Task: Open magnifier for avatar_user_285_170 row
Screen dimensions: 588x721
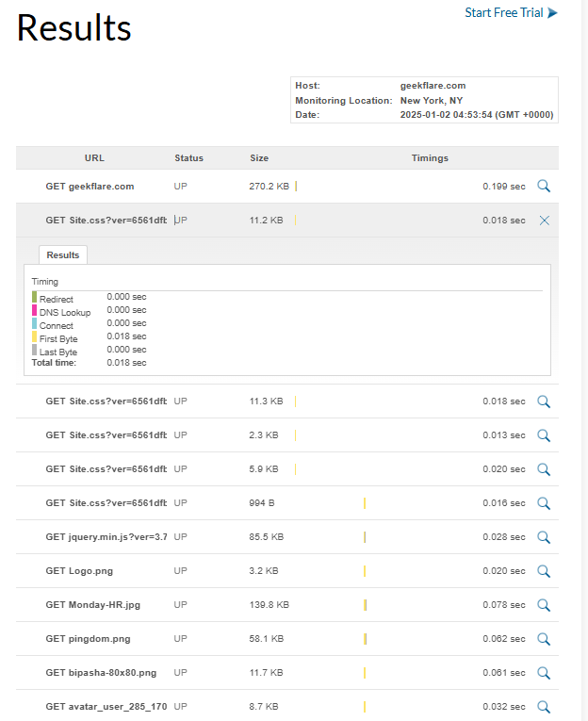Action: (544, 707)
